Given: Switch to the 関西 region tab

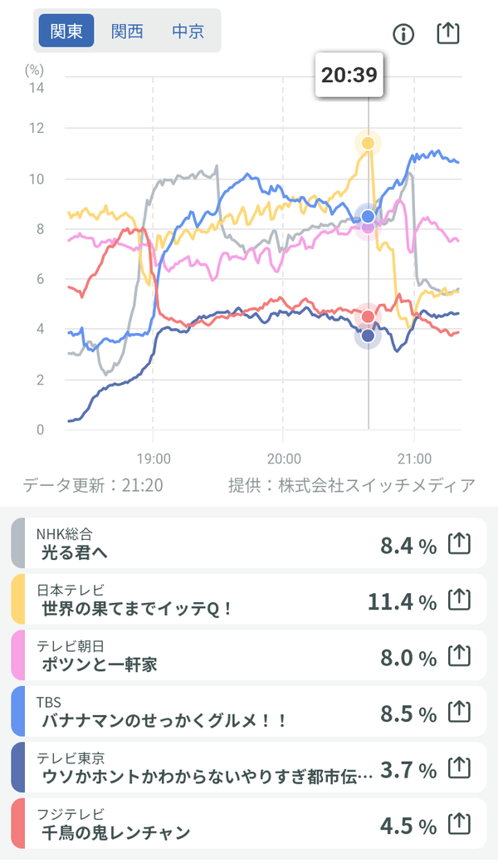Looking at the screenshot, I should tap(127, 31).
